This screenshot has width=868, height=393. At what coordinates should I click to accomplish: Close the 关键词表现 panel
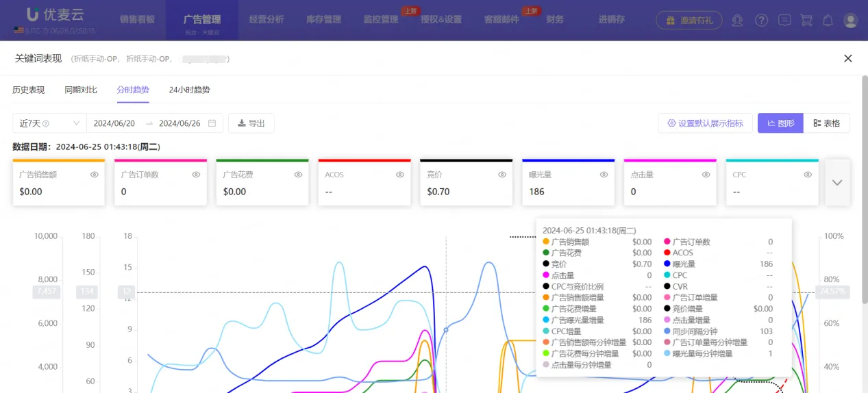(848, 58)
